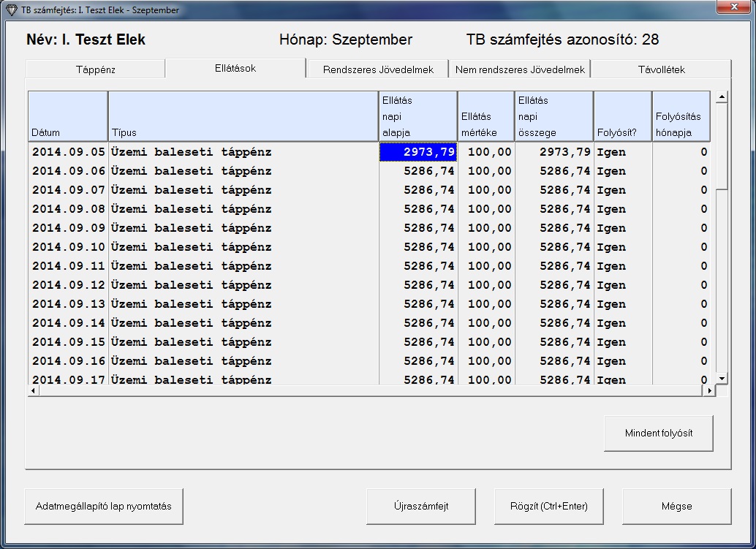Go to the Távollétek tab
Screen dimensions: 756x549
coord(661,69)
